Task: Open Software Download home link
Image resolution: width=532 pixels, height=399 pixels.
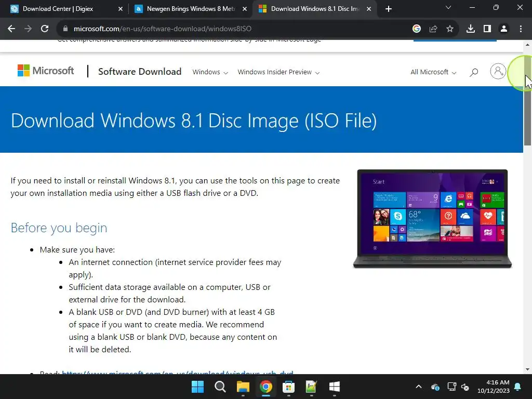Action: pos(140,72)
